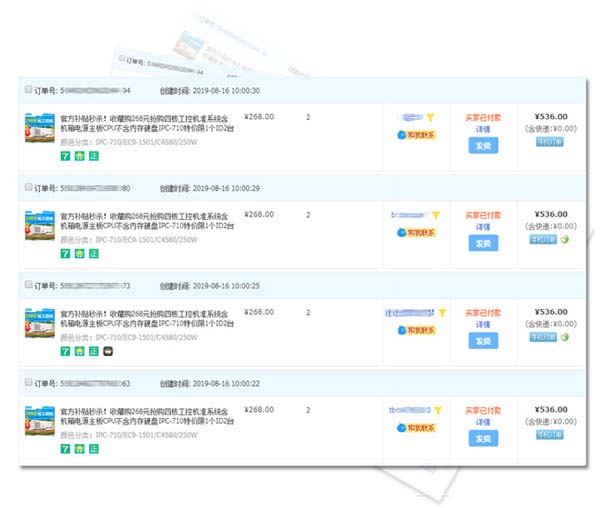Image resolution: width=600 pixels, height=508 pixels.
Task: Click the yellow flag icon on fourth order
Action: point(438,410)
